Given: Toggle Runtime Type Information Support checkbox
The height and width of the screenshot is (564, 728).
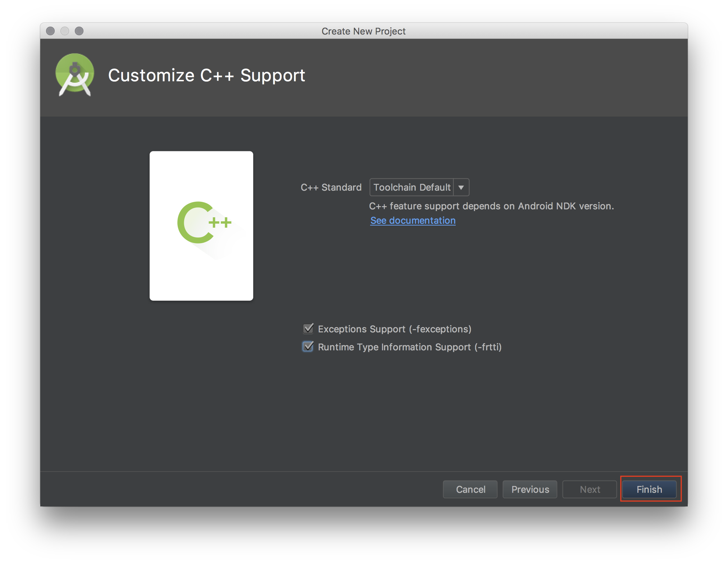Looking at the screenshot, I should point(308,347).
